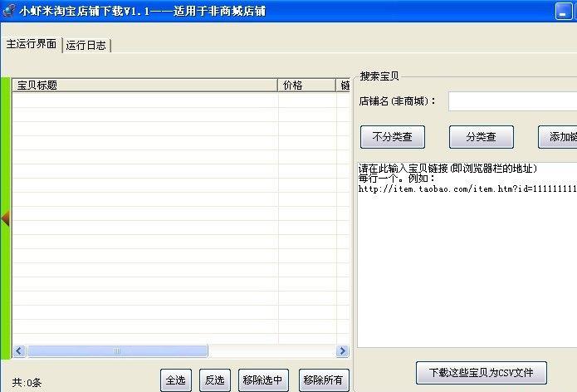Screen dimensions: 577x392
Task: Focus the 店铺名 (非商城) input field
Action: point(512,101)
